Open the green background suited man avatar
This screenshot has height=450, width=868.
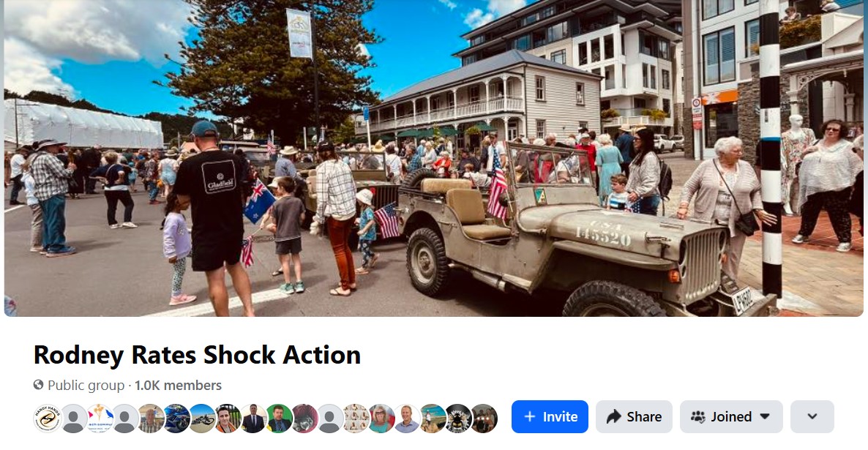279,419
